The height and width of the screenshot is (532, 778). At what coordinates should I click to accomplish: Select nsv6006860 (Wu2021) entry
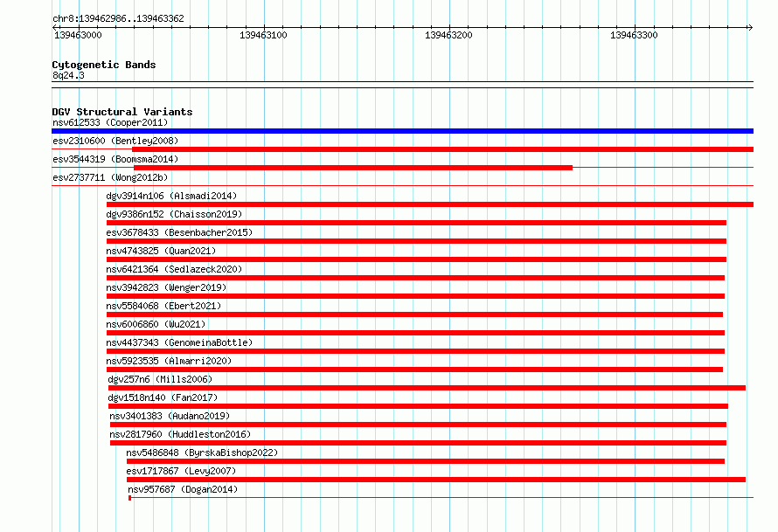pyautogui.click(x=156, y=324)
